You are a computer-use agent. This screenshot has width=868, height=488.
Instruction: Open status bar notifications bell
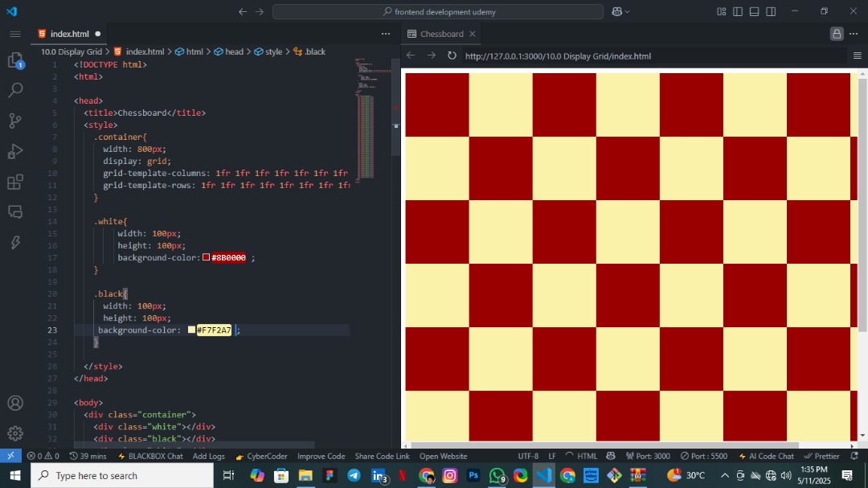coord(854,456)
